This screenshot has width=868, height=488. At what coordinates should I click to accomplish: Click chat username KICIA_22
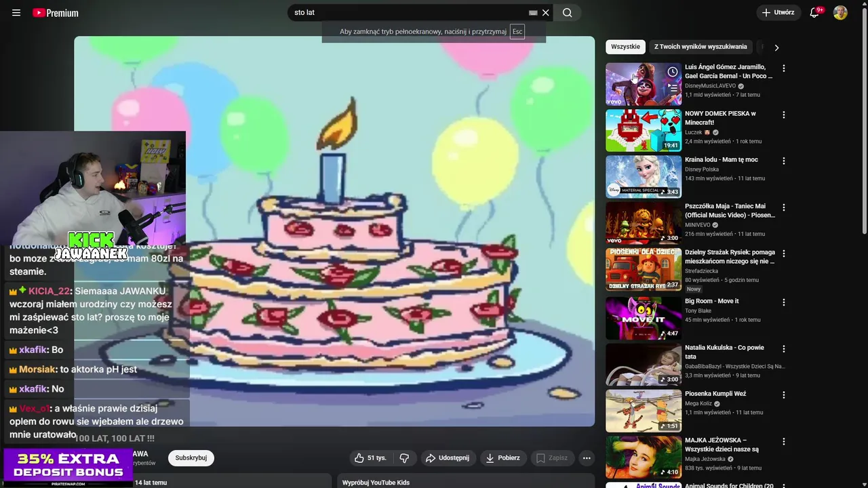click(49, 291)
